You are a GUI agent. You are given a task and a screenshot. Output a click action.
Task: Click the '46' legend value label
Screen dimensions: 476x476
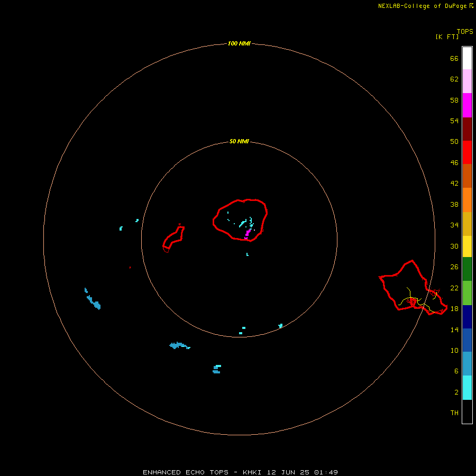[x=454, y=163]
